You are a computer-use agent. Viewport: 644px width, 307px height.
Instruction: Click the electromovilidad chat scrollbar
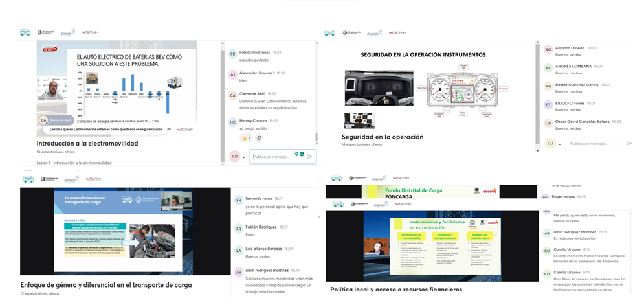[316, 137]
